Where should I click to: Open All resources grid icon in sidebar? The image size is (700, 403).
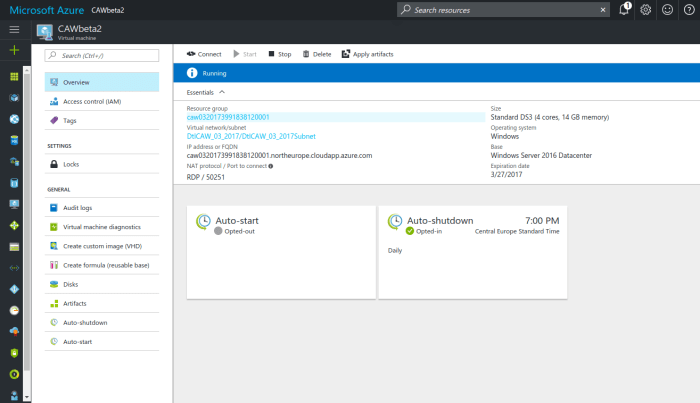[14, 77]
